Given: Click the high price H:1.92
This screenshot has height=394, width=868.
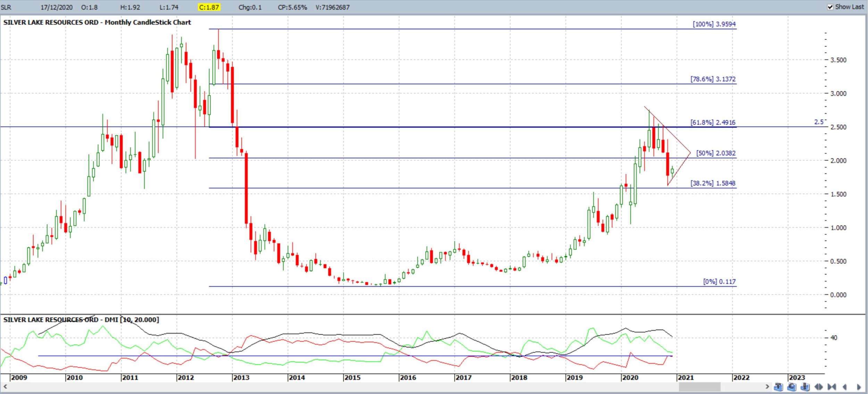Looking at the screenshot, I should click(x=130, y=7).
